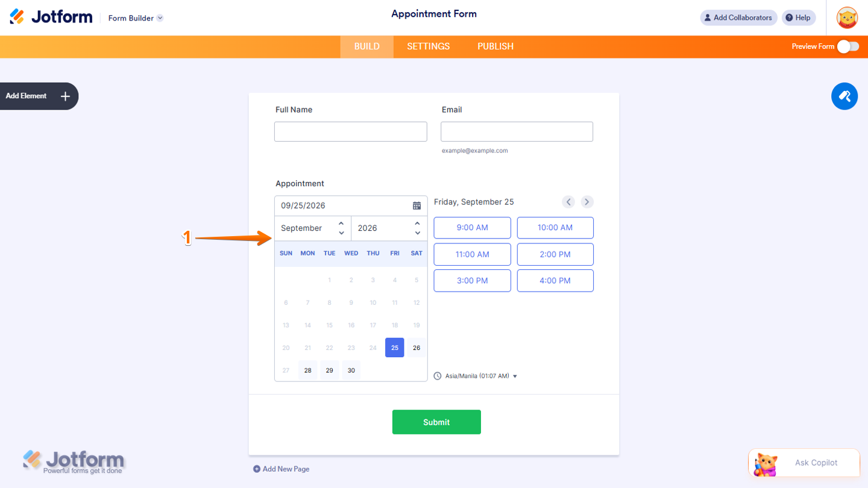Click the Add Collaborators button
This screenshot has width=868, height=488.
(x=738, y=17)
